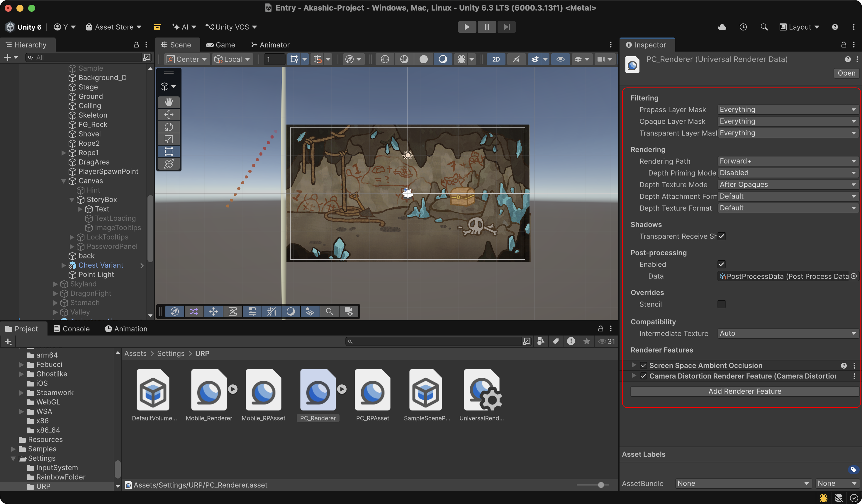862x504 pixels.
Task: Select the Rect tool
Action: [169, 151]
